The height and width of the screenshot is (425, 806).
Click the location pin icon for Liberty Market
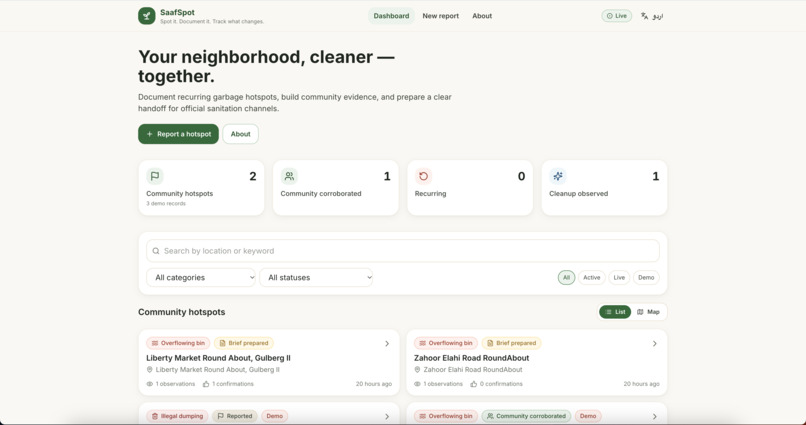(x=150, y=369)
